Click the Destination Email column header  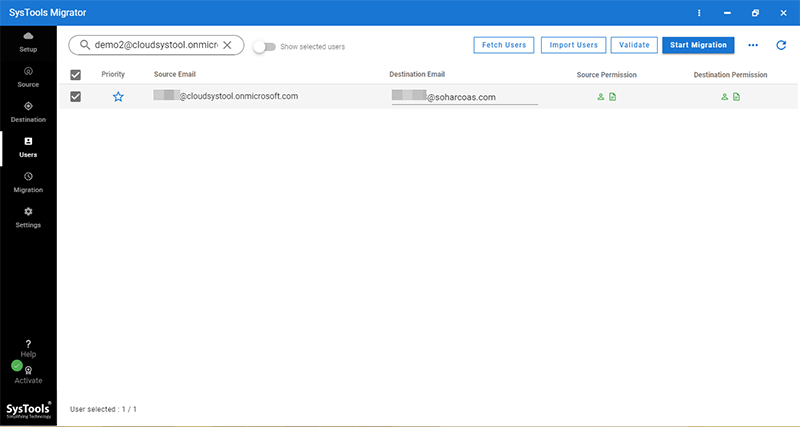417,74
